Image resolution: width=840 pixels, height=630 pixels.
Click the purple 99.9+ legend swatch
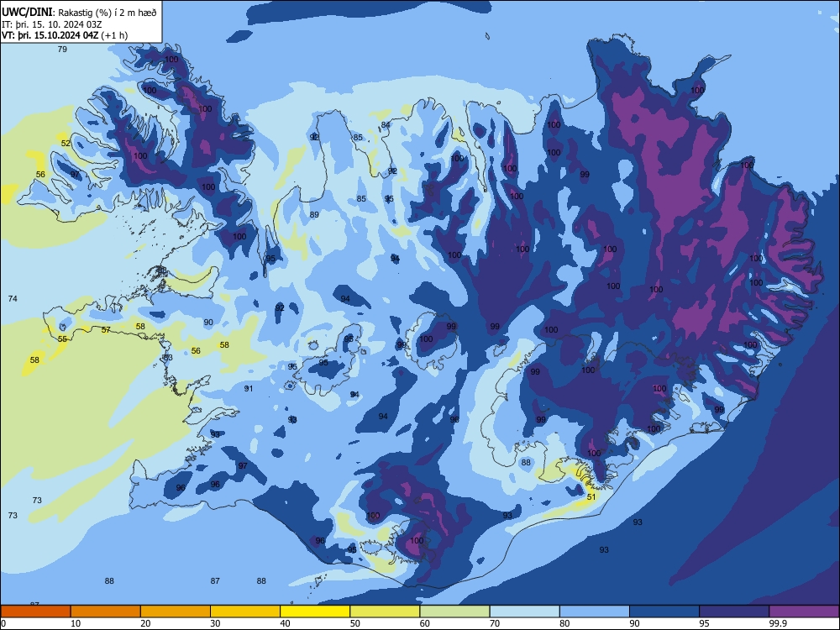pyautogui.click(x=804, y=612)
